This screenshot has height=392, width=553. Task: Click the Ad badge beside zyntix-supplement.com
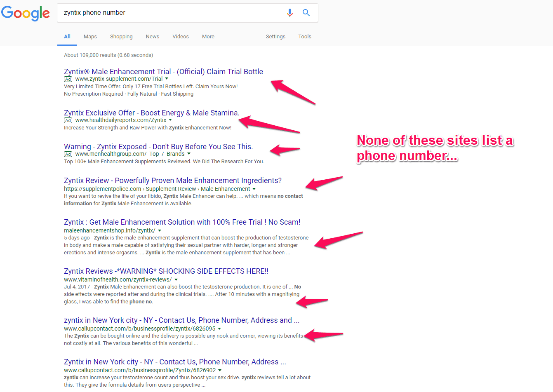[x=68, y=79]
